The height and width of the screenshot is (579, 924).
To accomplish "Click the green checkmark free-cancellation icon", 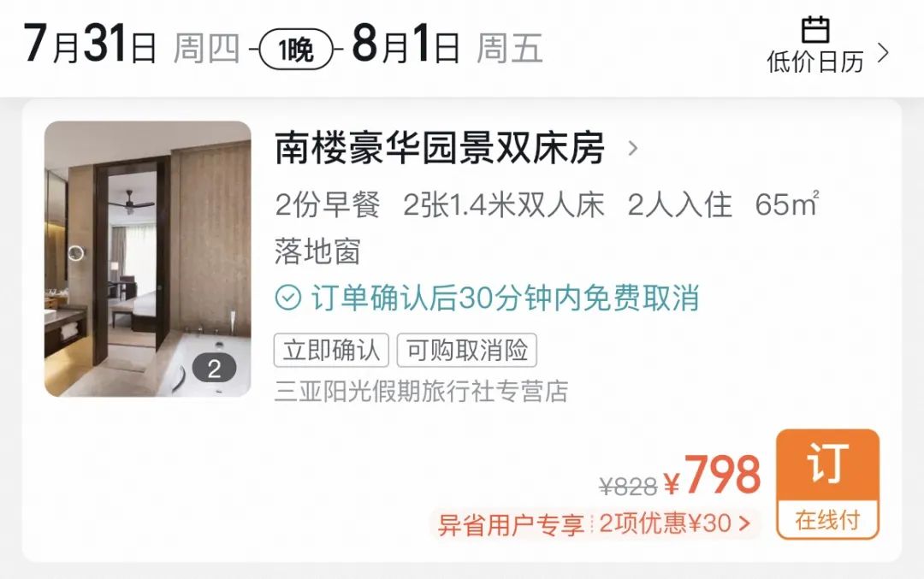I will (x=288, y=298).
